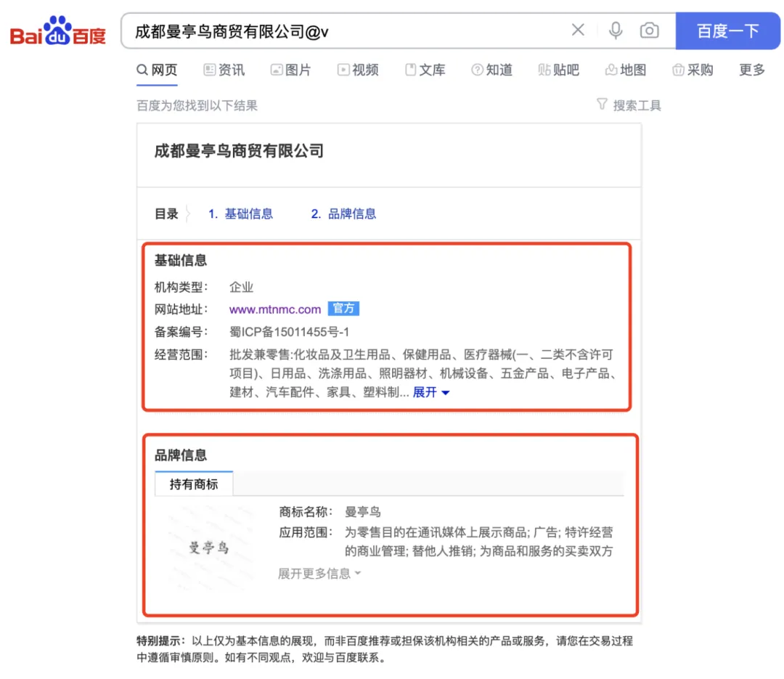
Task: Expand 经营范围 with 展开
Action: [431, 393]
